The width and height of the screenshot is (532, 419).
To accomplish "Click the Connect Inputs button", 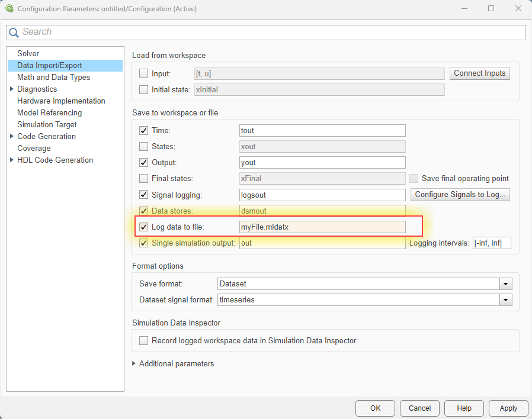I will point(479,73).
